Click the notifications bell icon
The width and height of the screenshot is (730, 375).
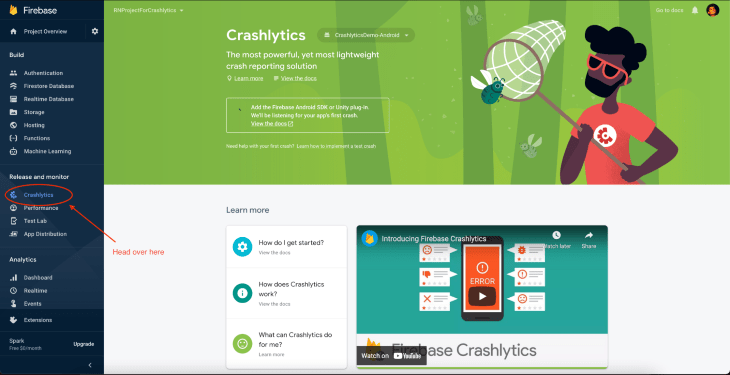click(695, 10)
